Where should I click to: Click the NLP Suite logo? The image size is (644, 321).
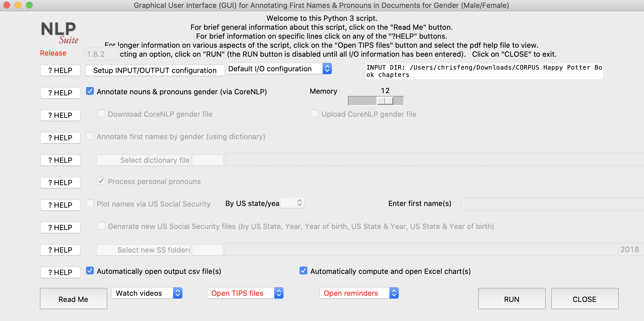click(60, 33)
